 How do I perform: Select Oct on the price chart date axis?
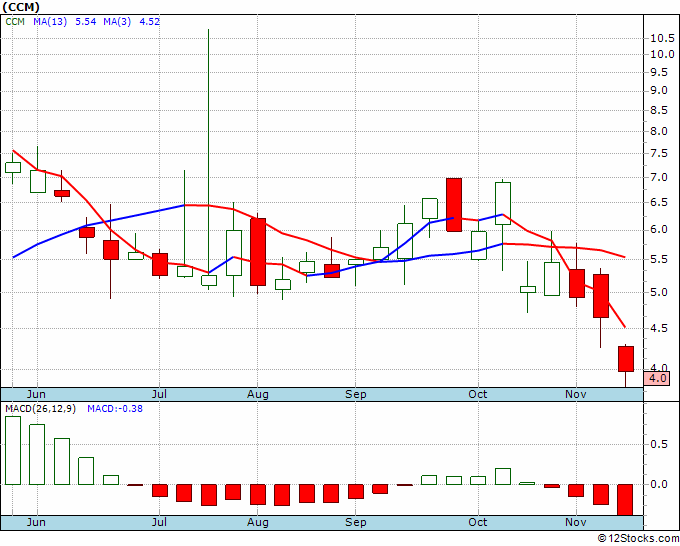point(477,394)
